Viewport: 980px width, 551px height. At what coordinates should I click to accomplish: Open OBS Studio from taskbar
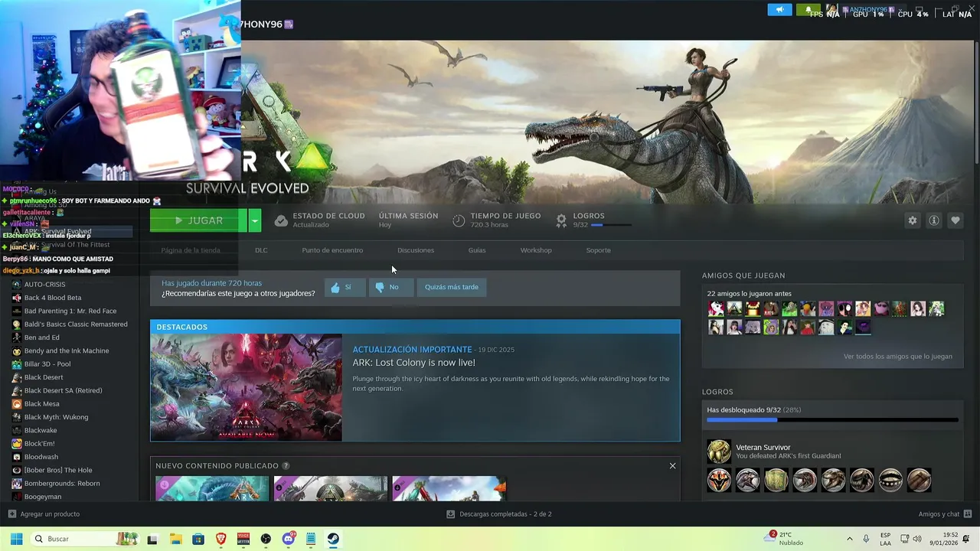click(x=266, y=539)
